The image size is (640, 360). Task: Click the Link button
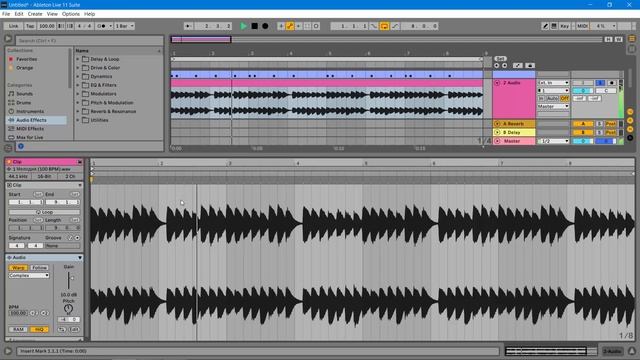(13, 26)
